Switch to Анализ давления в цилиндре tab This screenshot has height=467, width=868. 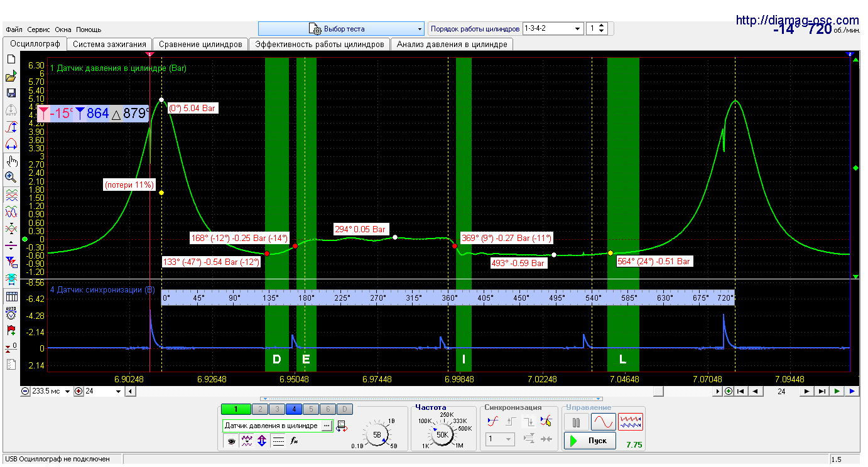click(452, 45)
